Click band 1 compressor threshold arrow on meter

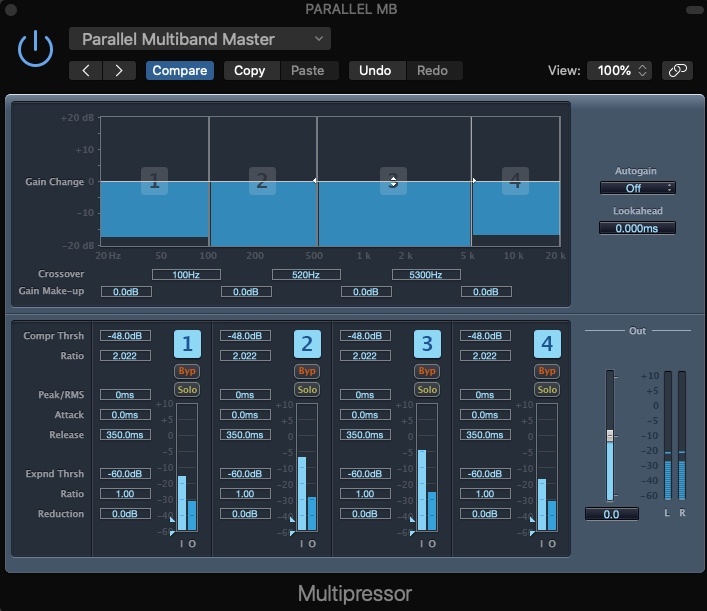tap(172, 520)
